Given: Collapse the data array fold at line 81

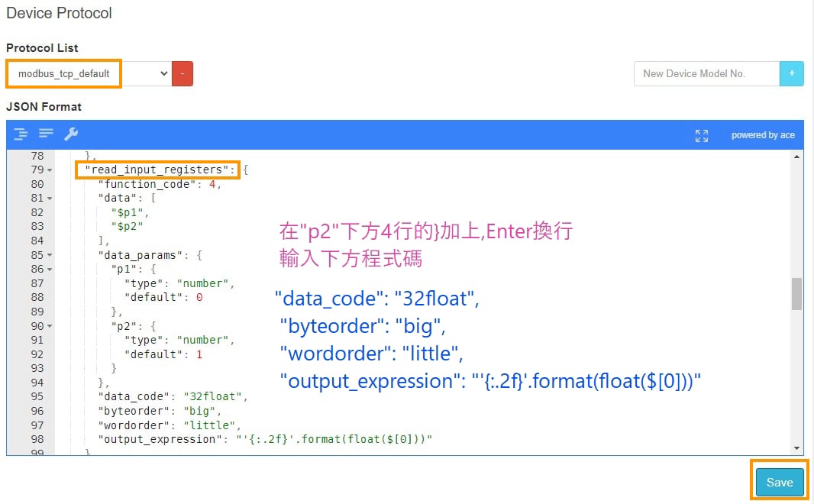Looking at the screenshot, I should pyautogui.click(x=50, y=199).
